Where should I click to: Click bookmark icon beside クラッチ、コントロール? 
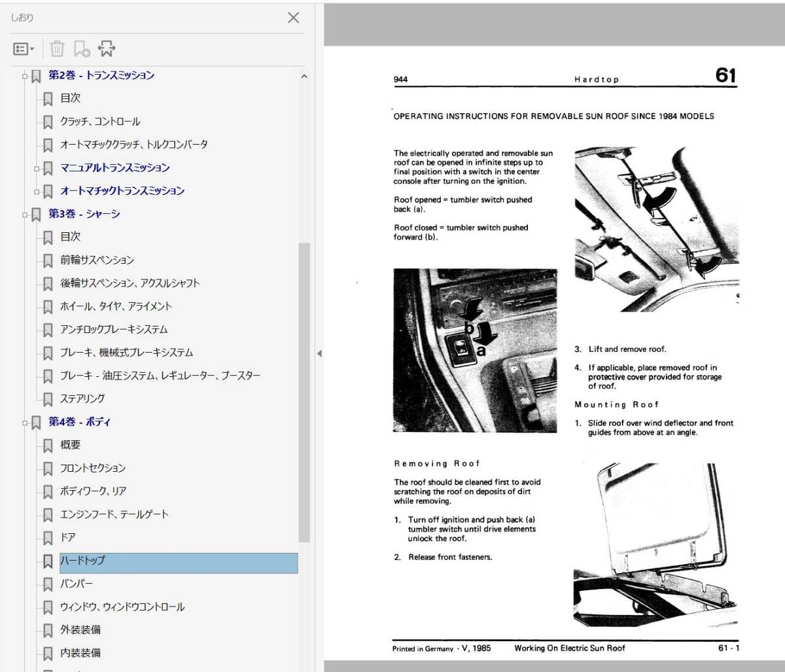coord(48,122)
